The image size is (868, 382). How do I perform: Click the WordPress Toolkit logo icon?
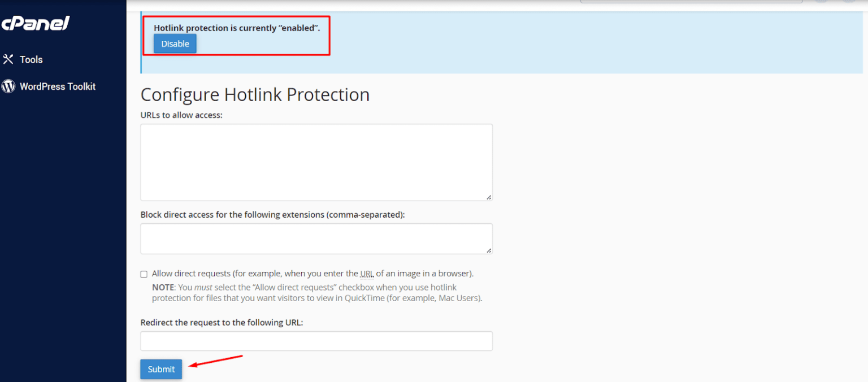point(8,86)
